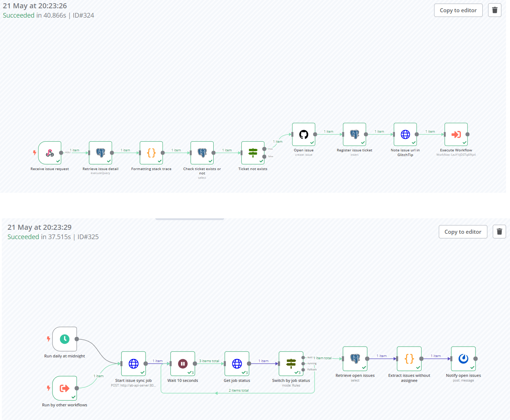This screenshot has width=510, height=420.
Task: Click the Run daily at midnight trigger
Action: pyautogui.click(x=65, y=339)
